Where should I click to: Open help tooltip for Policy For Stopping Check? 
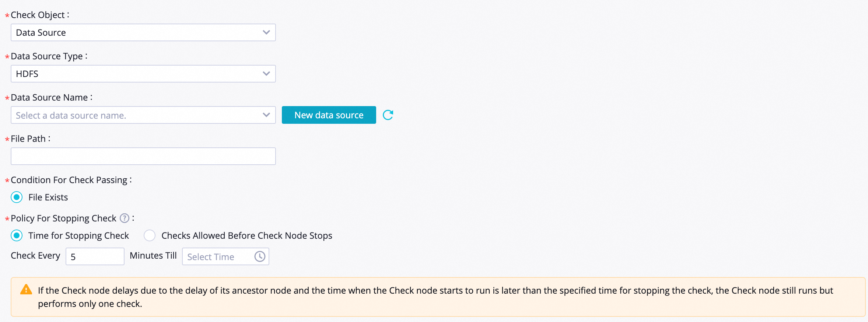pyautogui.click(x=125, y=218)
